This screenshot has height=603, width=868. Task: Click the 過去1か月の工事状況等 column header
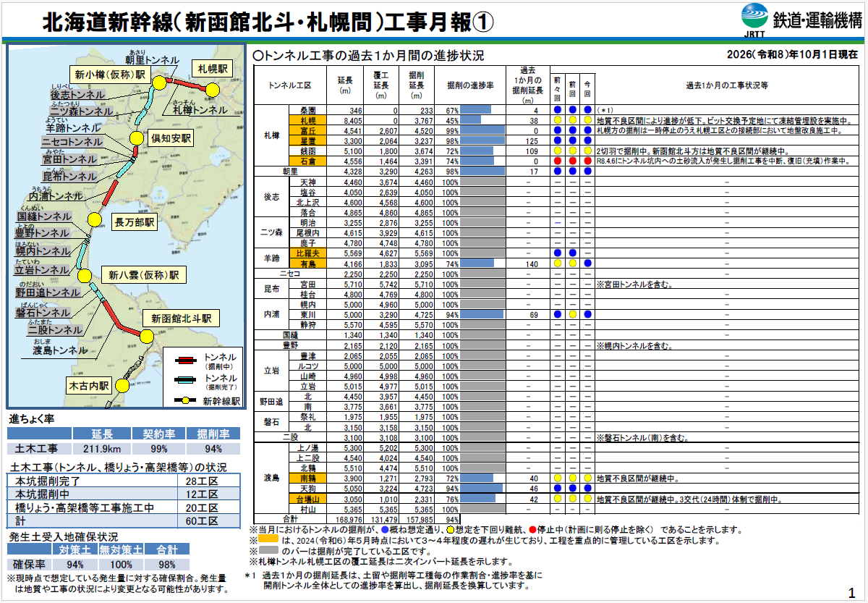[726, 85]
